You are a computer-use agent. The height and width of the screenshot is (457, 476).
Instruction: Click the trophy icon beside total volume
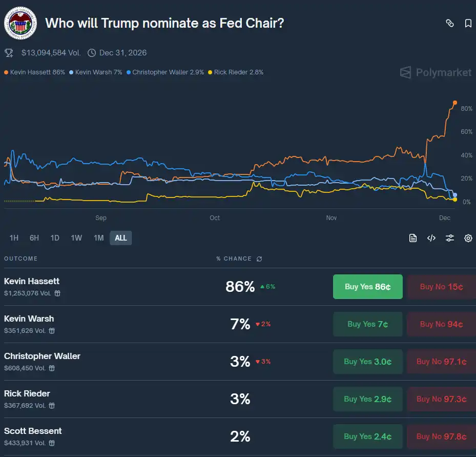point(8,52)
